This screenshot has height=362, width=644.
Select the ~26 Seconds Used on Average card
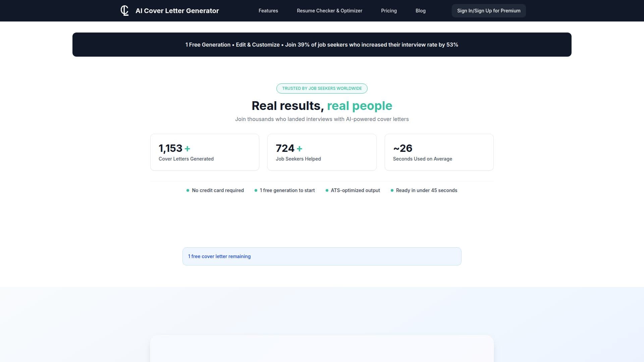pos(439,152)
